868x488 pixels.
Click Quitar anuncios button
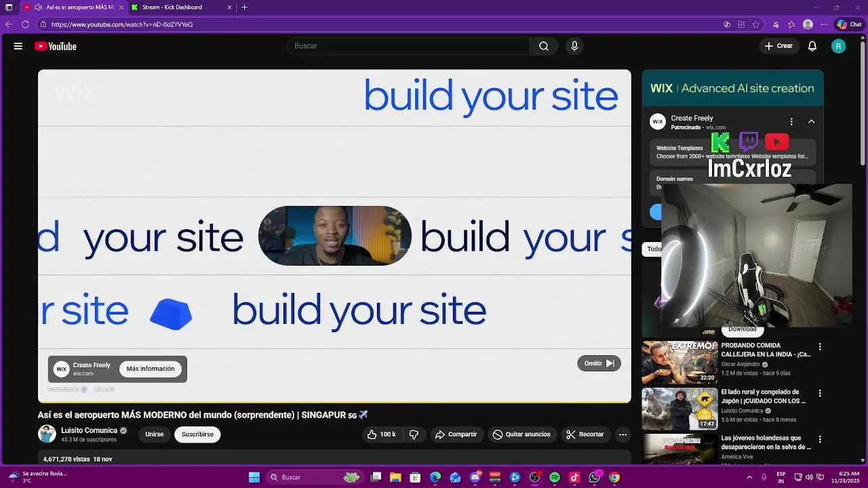(x=521, y=434)
